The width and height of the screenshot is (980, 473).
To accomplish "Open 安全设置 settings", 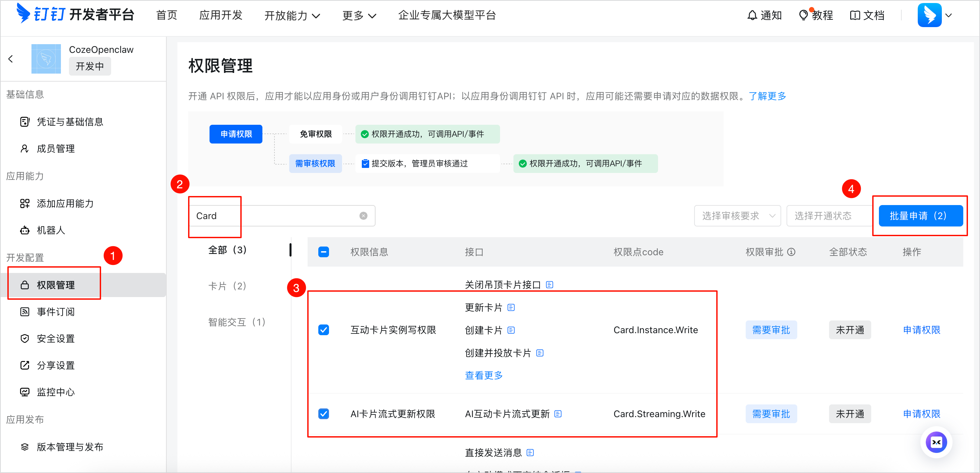I will point(55,338).
